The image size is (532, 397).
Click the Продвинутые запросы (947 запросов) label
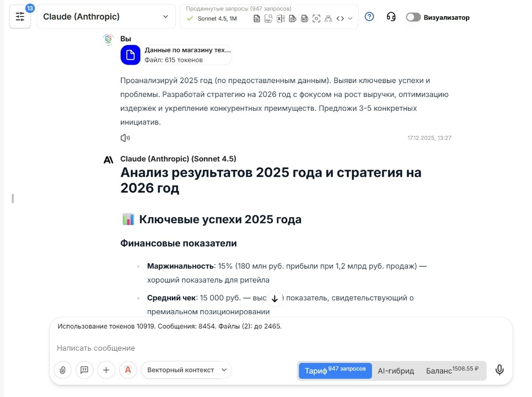coord(238,9)
